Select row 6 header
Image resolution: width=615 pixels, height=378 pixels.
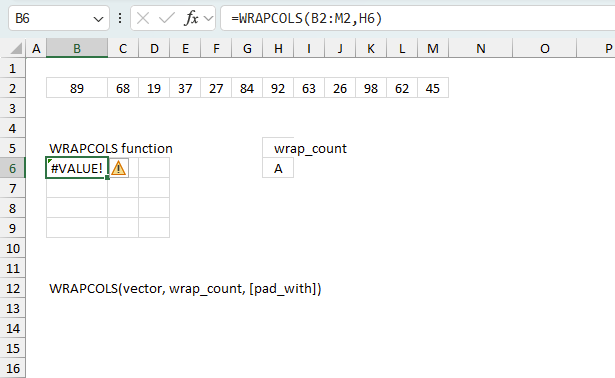click(x=13, y=169)
